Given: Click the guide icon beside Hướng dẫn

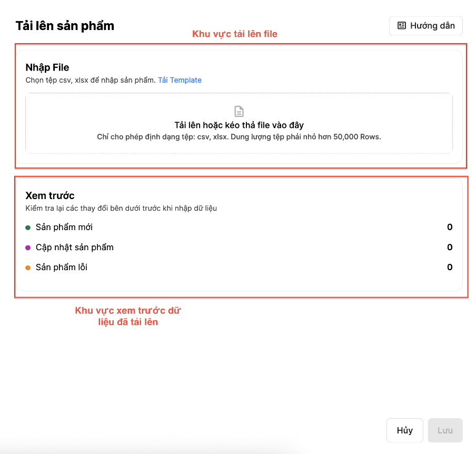Looking at the screenshot, I should (x=402, y=25).
